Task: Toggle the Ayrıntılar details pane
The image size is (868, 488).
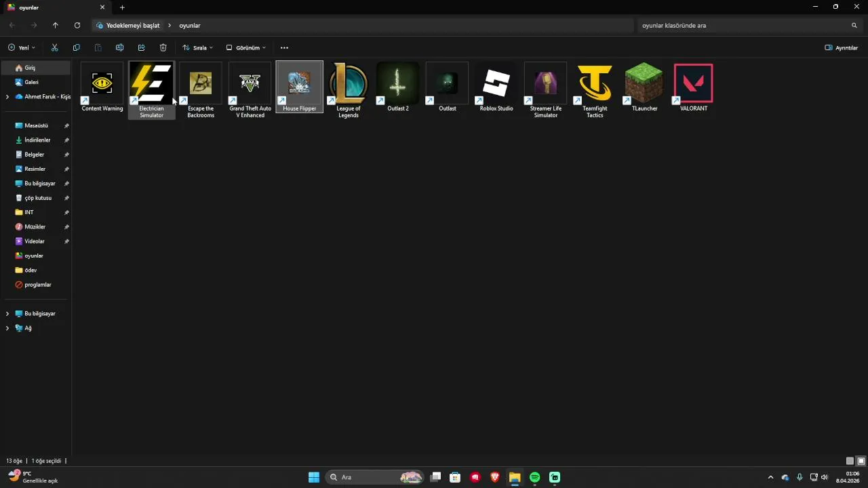Action: [841, 47]
